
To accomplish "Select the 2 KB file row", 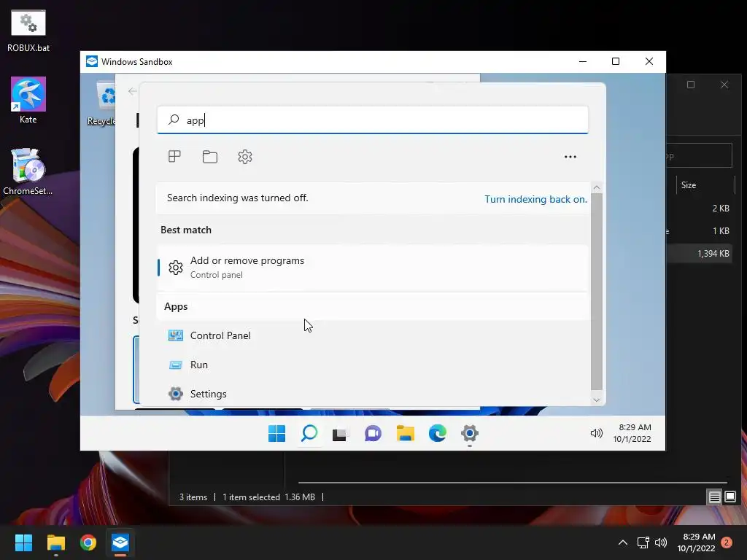I will (699, 208).
